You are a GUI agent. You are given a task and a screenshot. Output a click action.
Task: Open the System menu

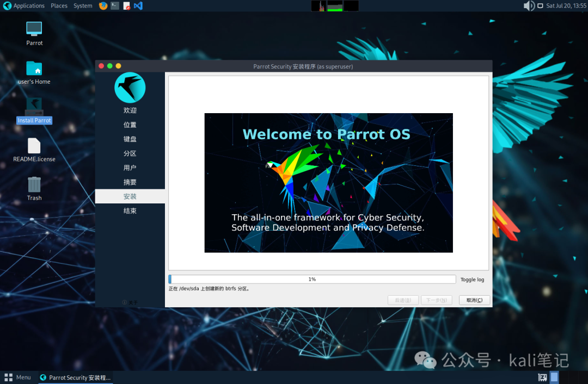coord(83,5)
